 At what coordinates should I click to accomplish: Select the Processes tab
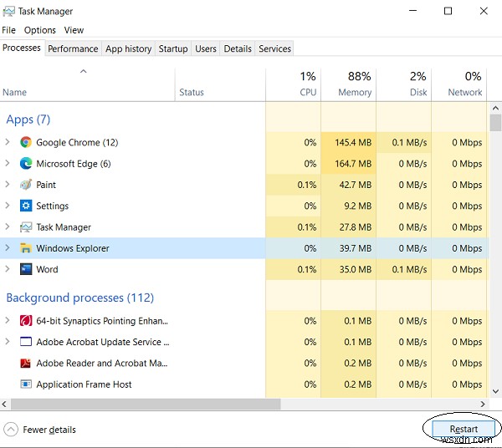pos(22,48)
